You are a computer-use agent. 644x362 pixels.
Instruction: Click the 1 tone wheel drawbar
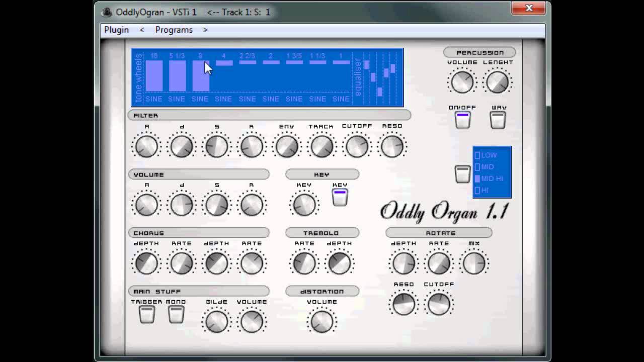(x=341, y=62)
